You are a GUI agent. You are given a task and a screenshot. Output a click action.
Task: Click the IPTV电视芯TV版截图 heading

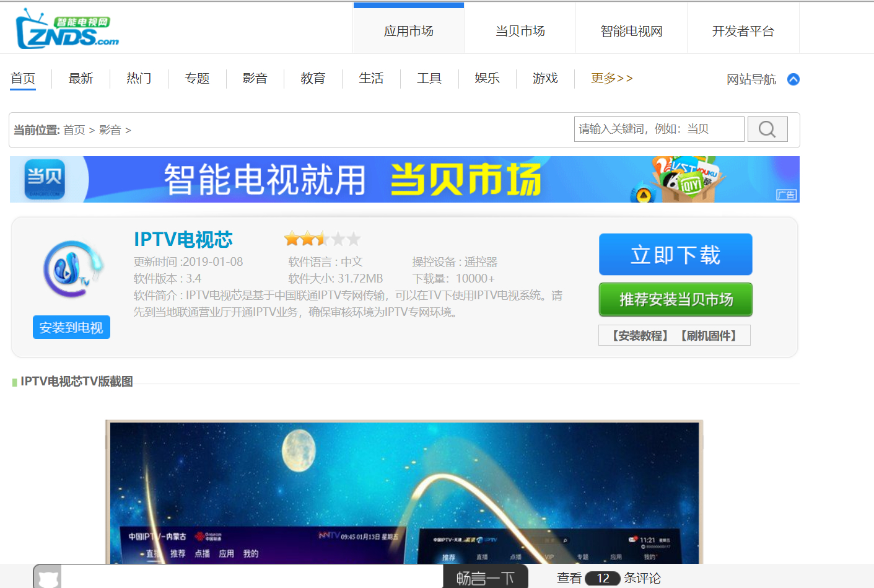[77, 382]
